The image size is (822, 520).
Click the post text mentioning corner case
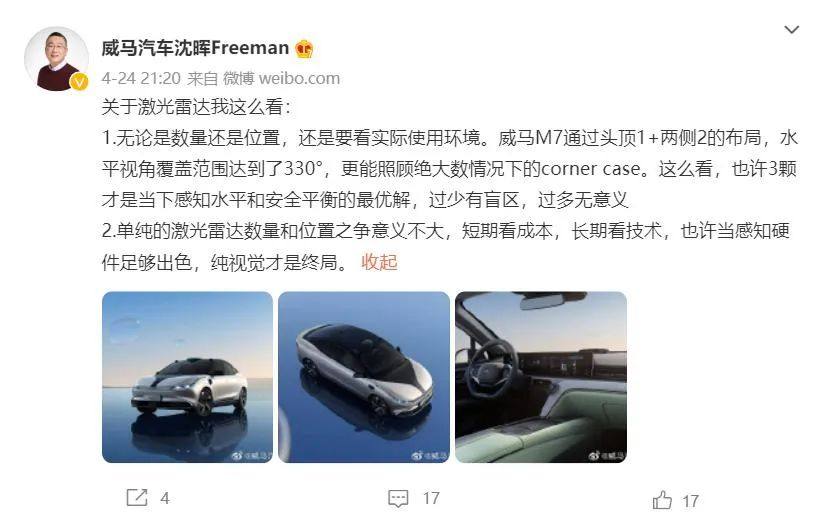449,169
